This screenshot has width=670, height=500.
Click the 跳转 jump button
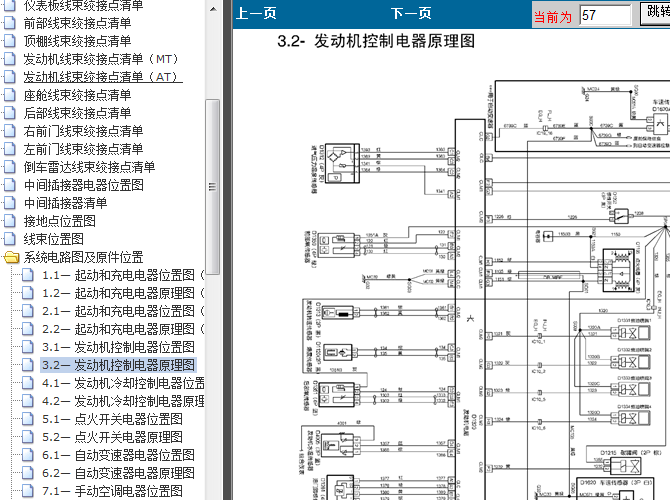[656, 13]
